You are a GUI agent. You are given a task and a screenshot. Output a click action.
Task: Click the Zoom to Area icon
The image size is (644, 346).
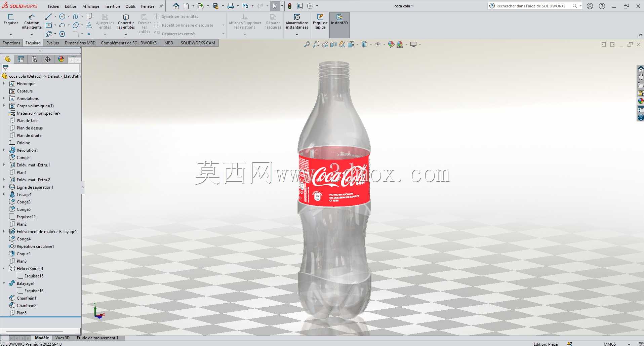click(316, 44)
